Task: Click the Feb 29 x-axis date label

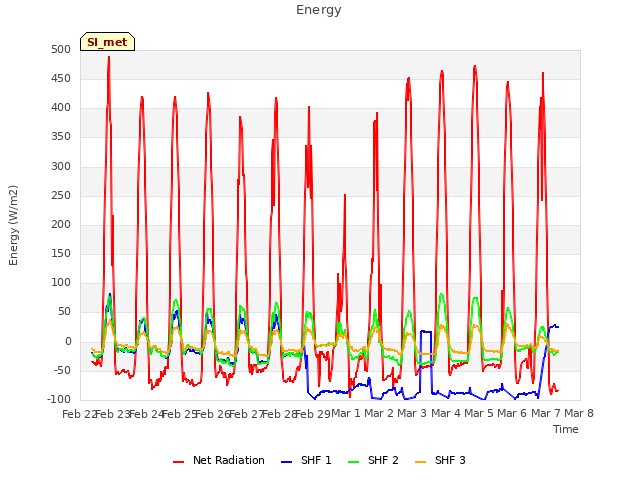Action: pyautogui.click(x=313, y=414)
